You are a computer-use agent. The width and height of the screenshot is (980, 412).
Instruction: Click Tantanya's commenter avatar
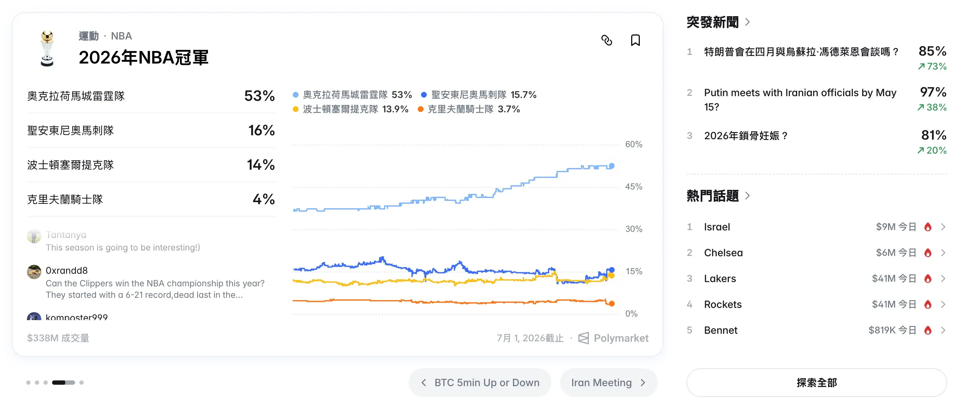(34, 236)
